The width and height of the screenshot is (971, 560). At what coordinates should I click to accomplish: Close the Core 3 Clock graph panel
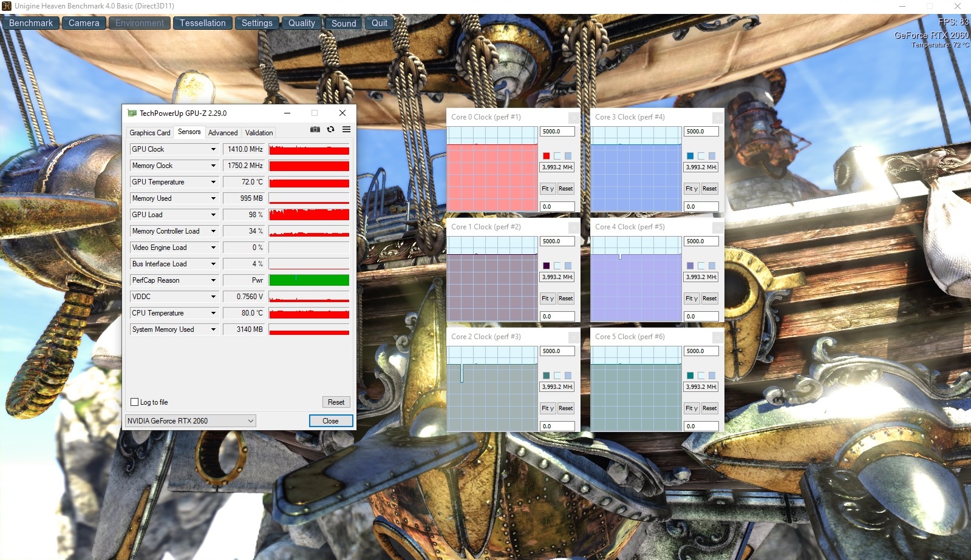coord(718,117)
